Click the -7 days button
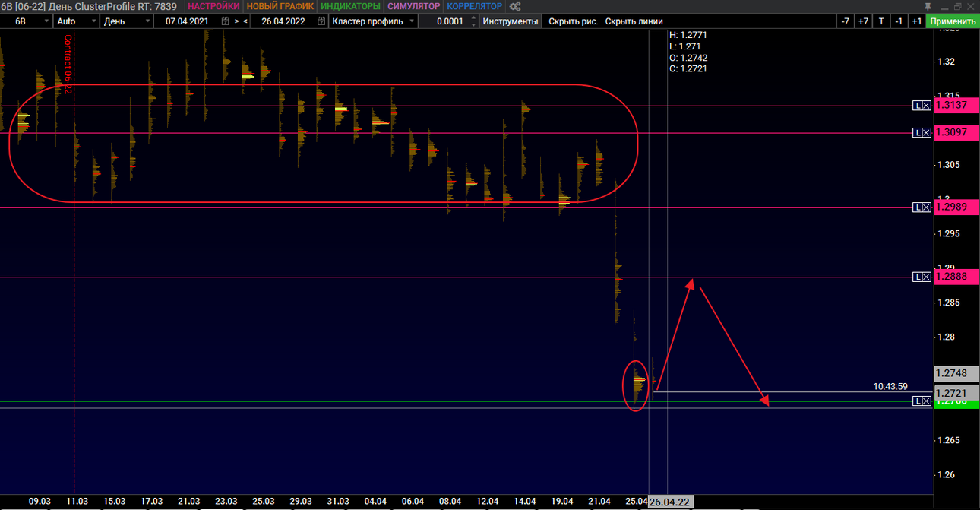Screen dimensions: 980x510 (845, 21)
